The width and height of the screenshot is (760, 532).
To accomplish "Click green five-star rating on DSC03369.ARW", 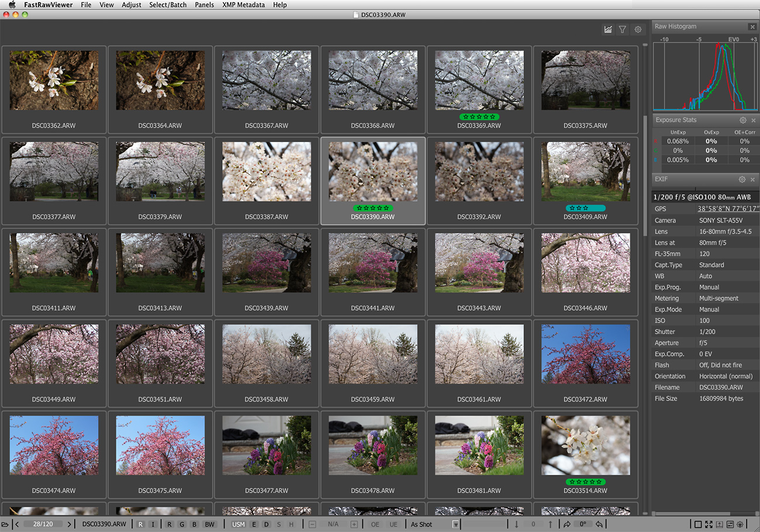I will [x=479, y=117].
